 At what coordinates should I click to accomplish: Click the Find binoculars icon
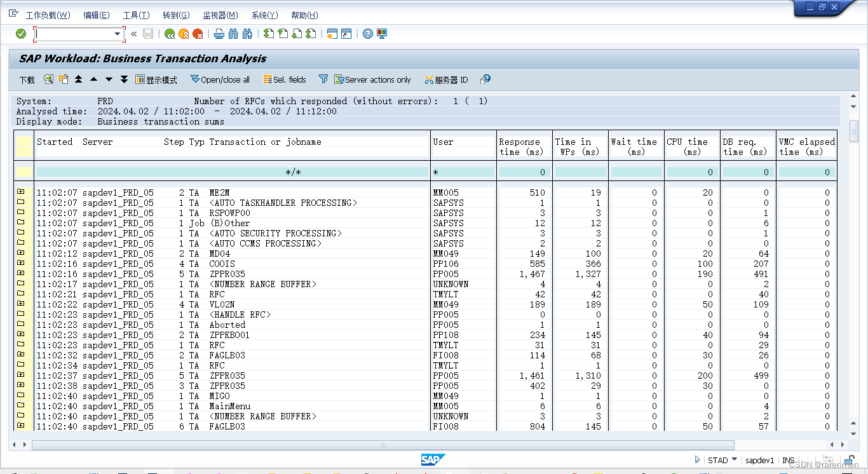233,34
